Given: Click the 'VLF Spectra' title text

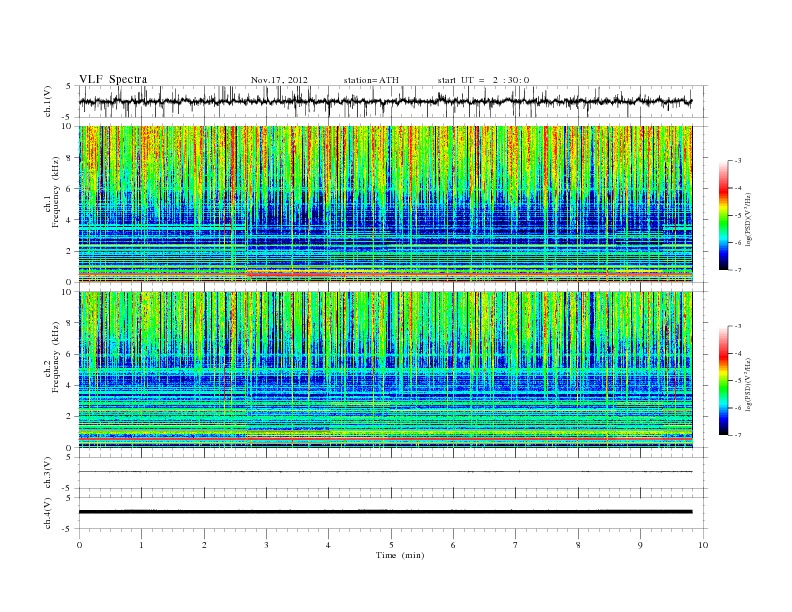Looking at the screenshot, I should [x=113, y=79].
